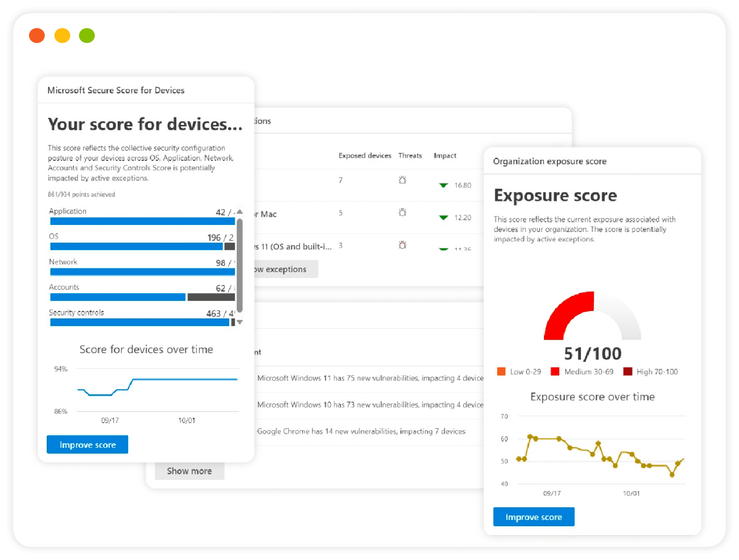Click the scroll-up arrow above the category score list
739x560 pixels.
(x=240, y=212)
